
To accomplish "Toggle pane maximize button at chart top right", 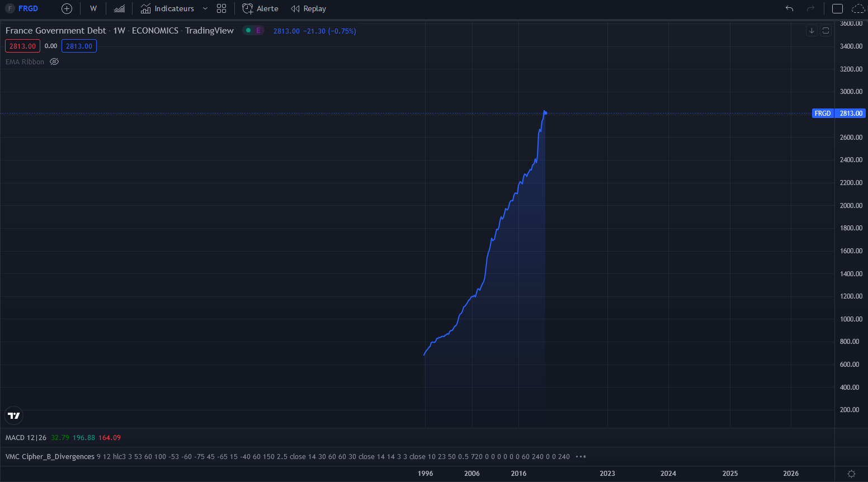I will 825,30.
